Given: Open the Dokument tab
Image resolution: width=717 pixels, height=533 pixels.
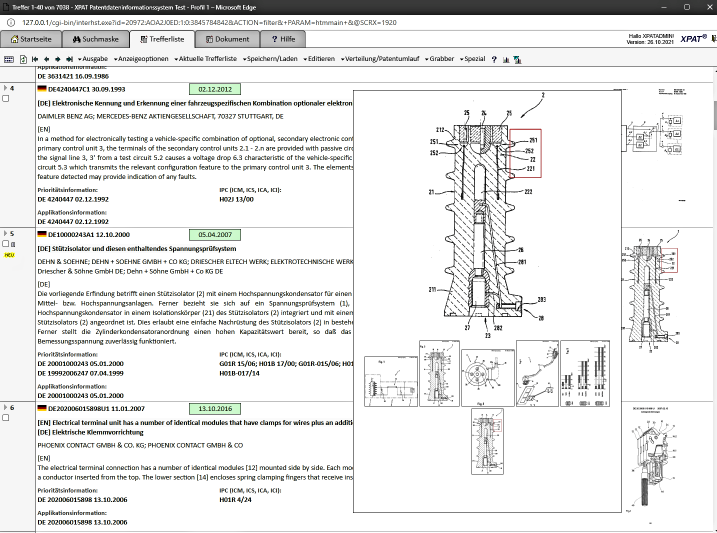Looking at the screenshot, I should coord(227,39).
